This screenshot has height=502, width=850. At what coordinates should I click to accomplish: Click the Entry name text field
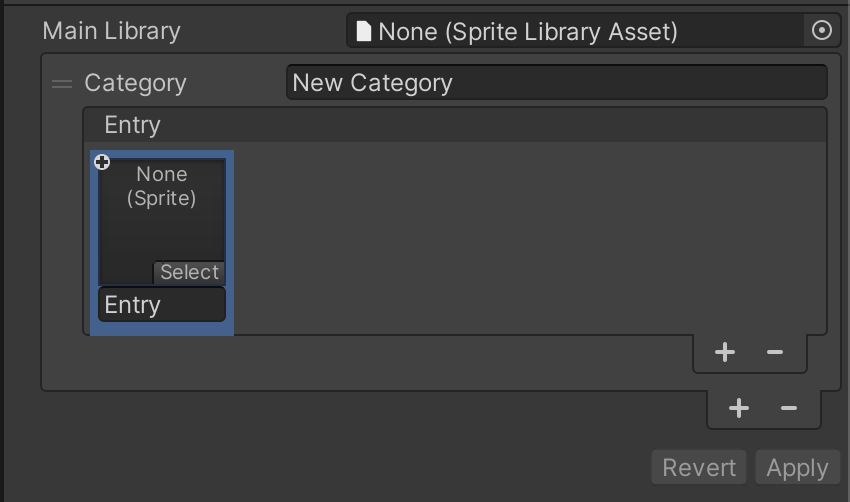pyautogui.click(x=162, y=305)
